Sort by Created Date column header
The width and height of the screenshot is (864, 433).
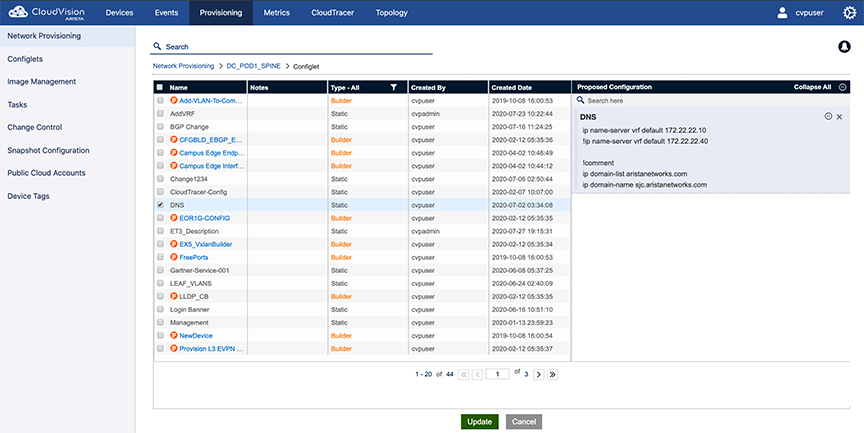(530, 87)
